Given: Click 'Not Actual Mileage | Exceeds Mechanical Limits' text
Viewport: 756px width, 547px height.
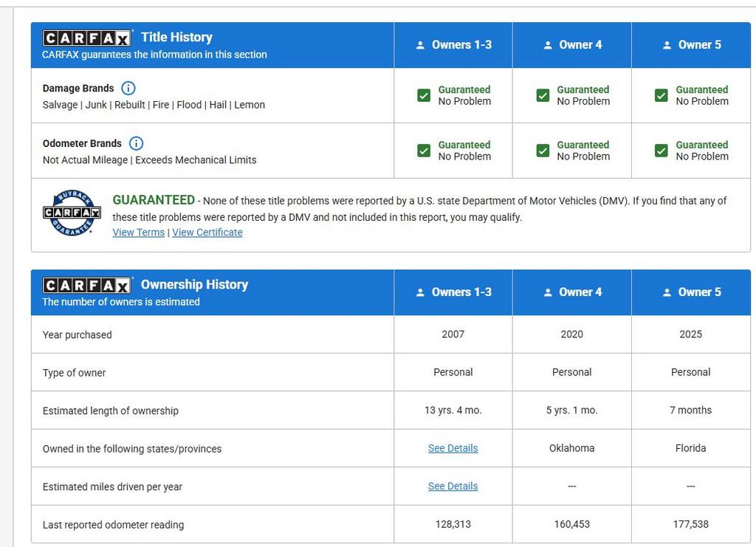Looking at the screenshot, I should (x=149, y=160).
